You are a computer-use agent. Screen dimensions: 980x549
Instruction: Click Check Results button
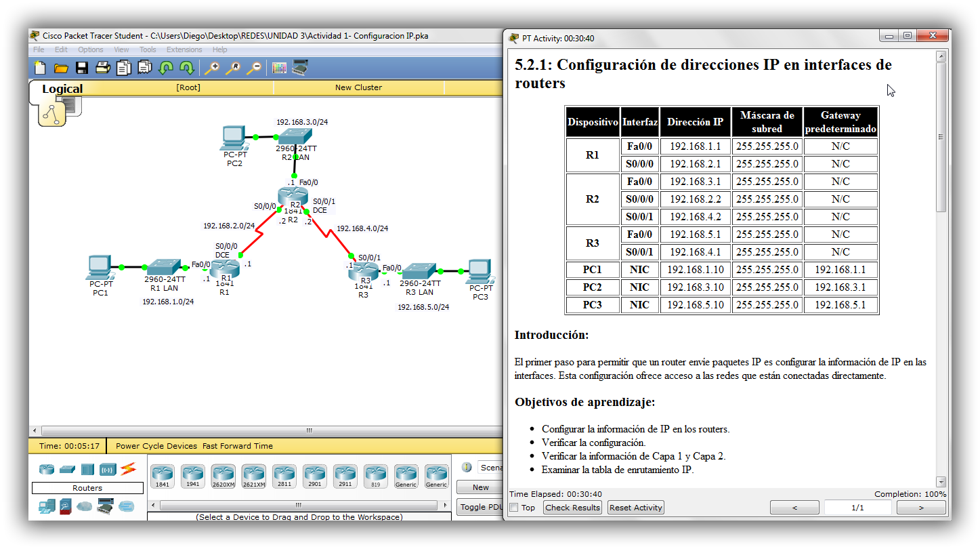572,507
